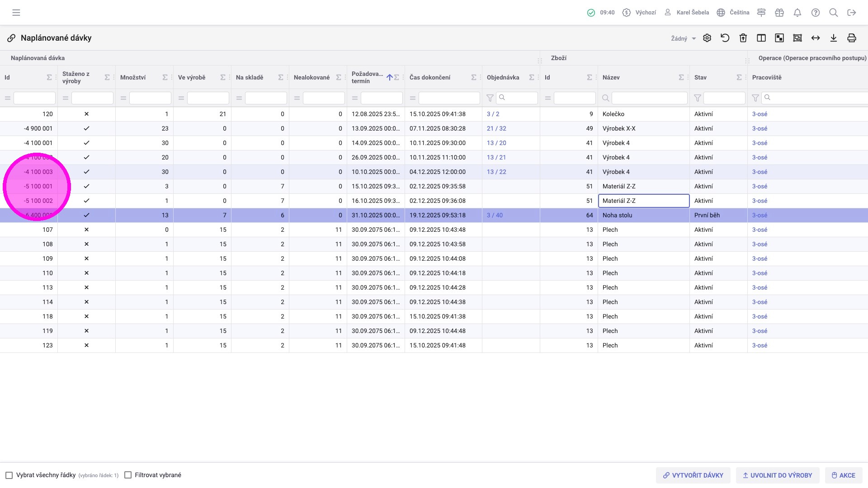868x488 pixels.
Task: Click the download export icon
Action: tap(834, 38)
